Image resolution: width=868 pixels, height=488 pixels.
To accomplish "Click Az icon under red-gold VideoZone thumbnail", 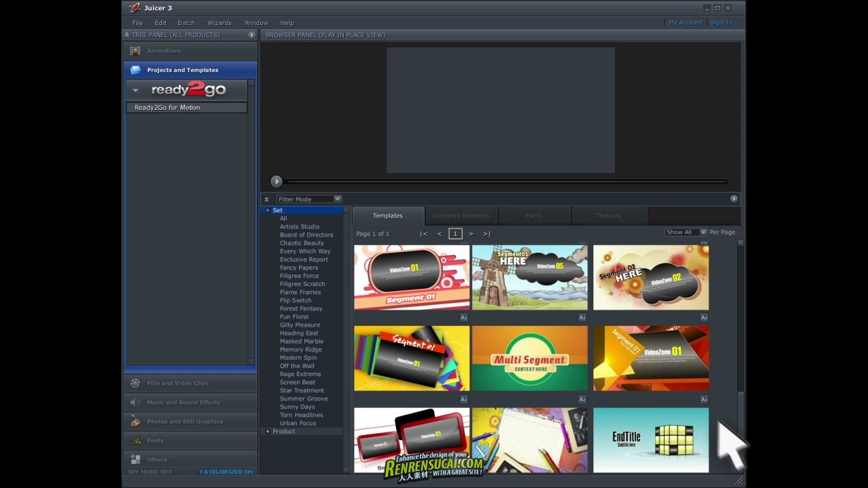I will click(704, 399).
